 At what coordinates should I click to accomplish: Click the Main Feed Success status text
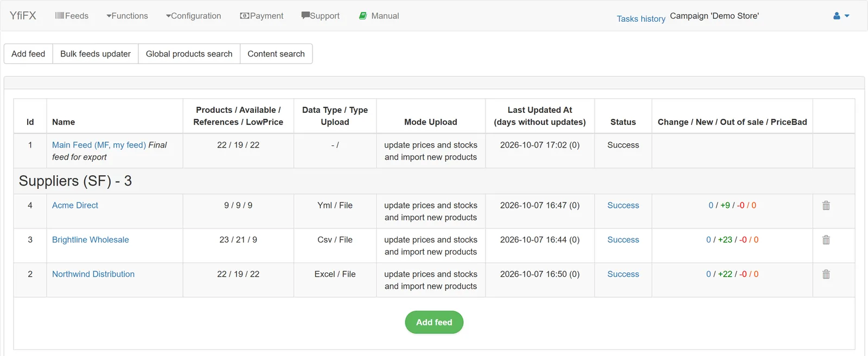click(623, 145)
